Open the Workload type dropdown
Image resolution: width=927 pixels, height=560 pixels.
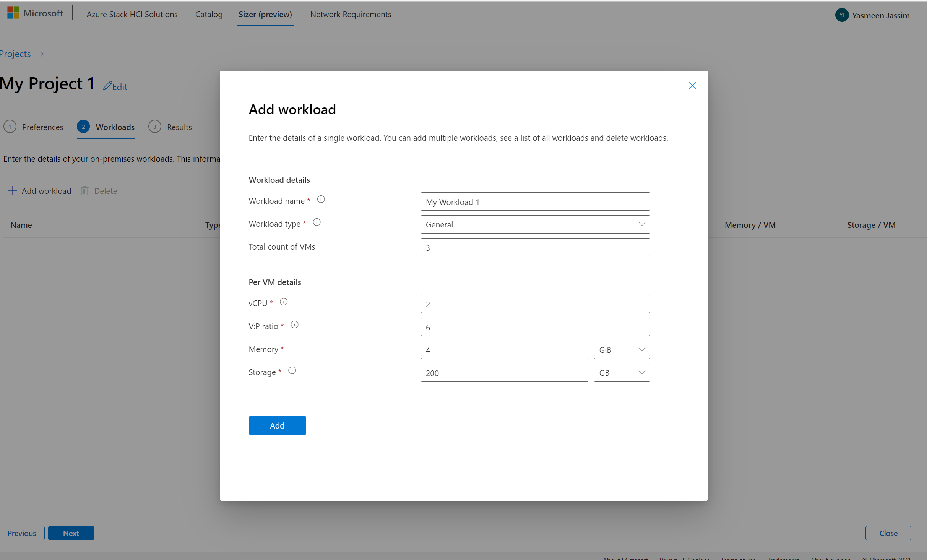point(535,224)
